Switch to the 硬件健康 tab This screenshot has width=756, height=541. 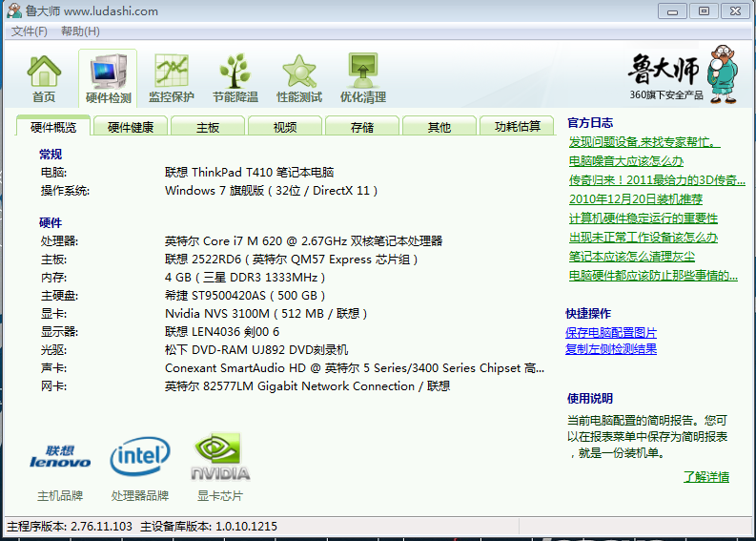131,127
